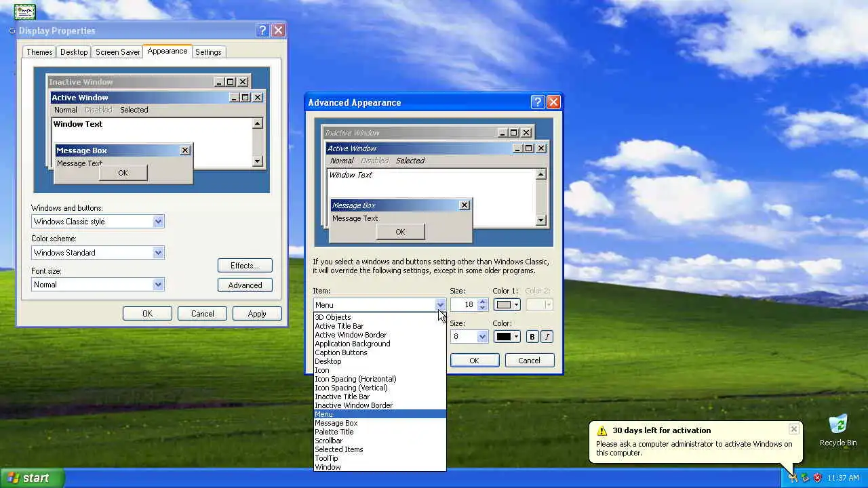This screenshot has width=868, height=488.
Task: Collapse the Item dropdown showing Menu
Action: [x=441, y=305]
